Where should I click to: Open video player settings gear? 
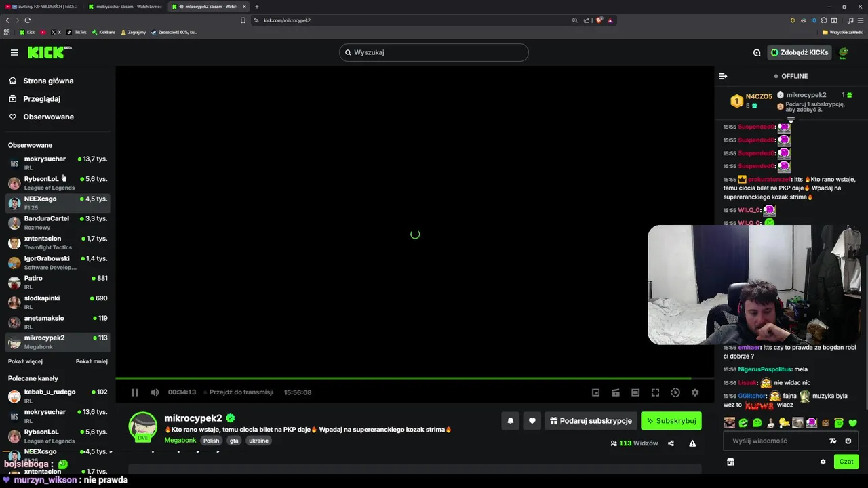click(695, 392)
